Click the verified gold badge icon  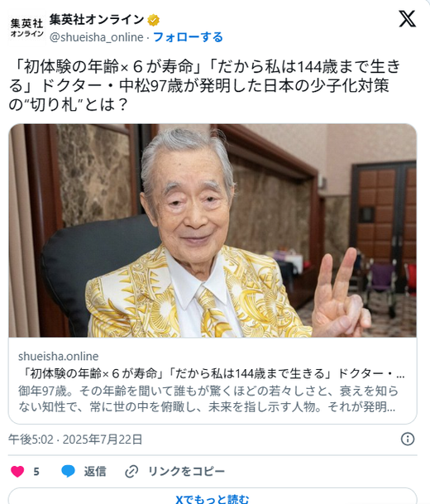153,20
